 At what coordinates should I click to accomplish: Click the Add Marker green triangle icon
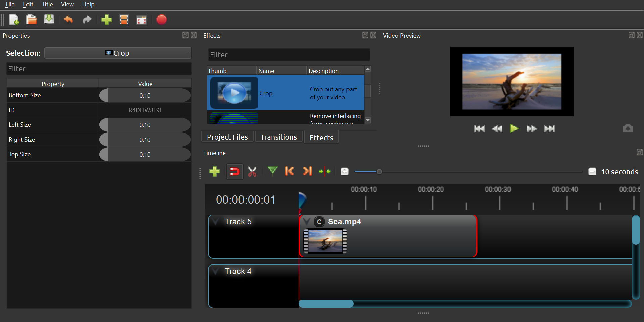pos(272,171)
